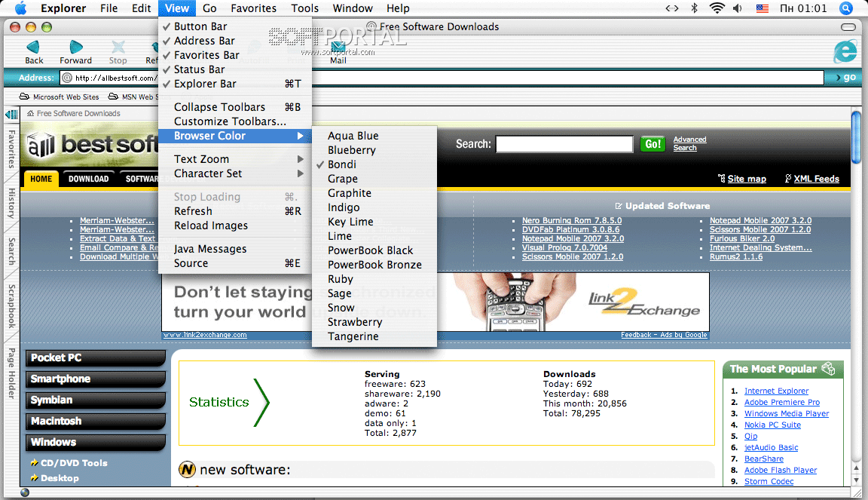
Task: Click the Explorer bar collapse arrow icon
Action: point(11,115)
